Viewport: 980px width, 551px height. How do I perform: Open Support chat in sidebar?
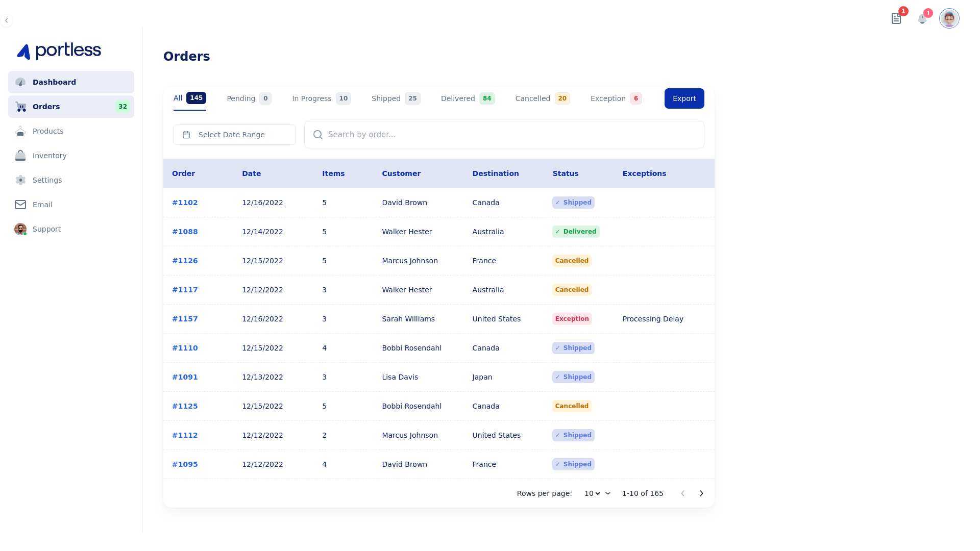[x=46, y=229]
